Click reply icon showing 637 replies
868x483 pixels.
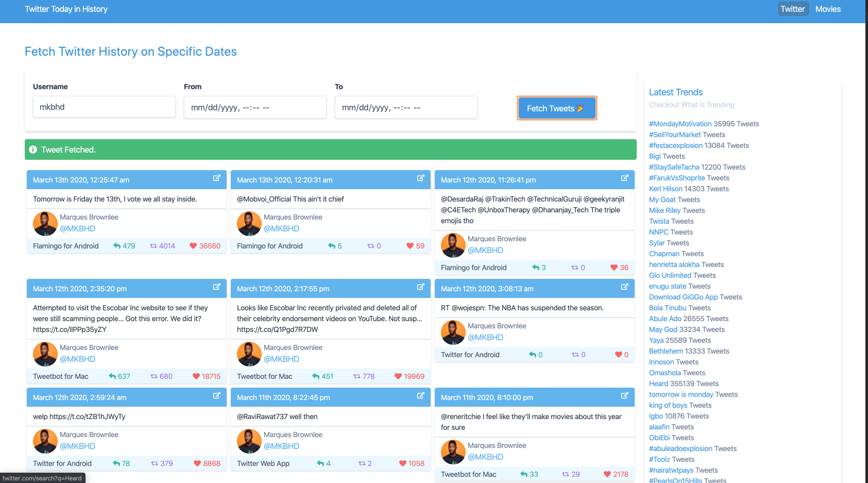112,376
